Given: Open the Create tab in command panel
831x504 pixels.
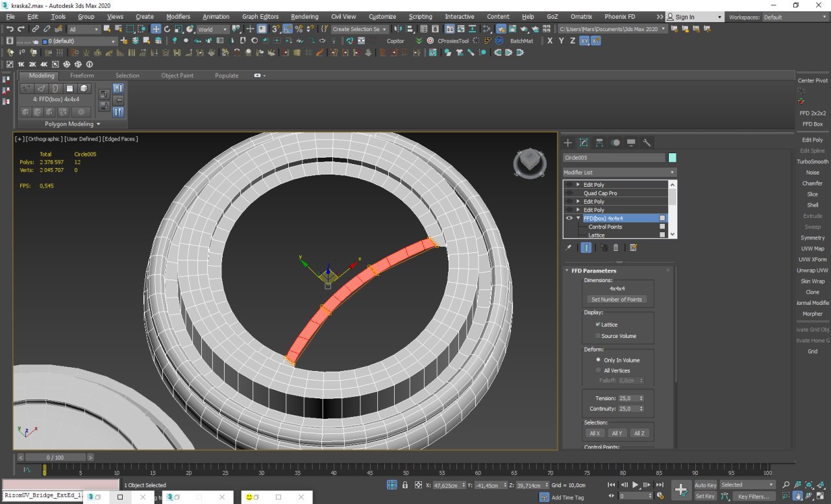Looking at the screenshot, I should 567,143.
